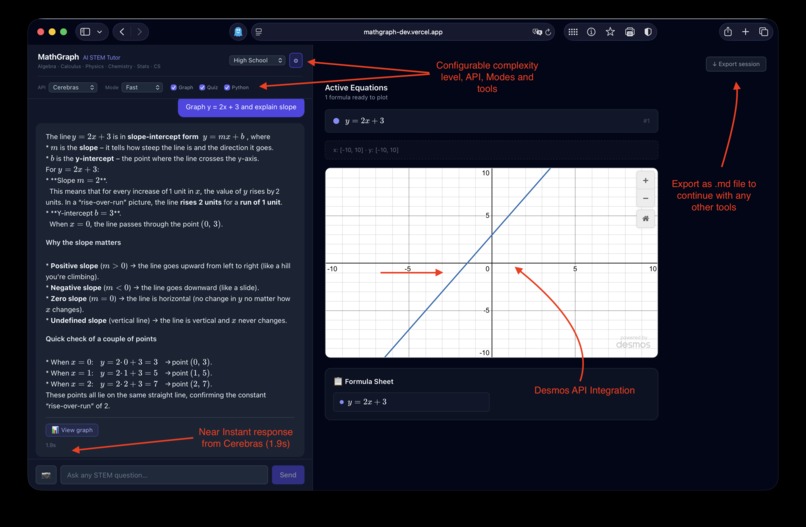806x527 pixels.
Task: Expand the sidebar chevron menu in Safari
Action: pyautogui.click(x=100, y=32)
